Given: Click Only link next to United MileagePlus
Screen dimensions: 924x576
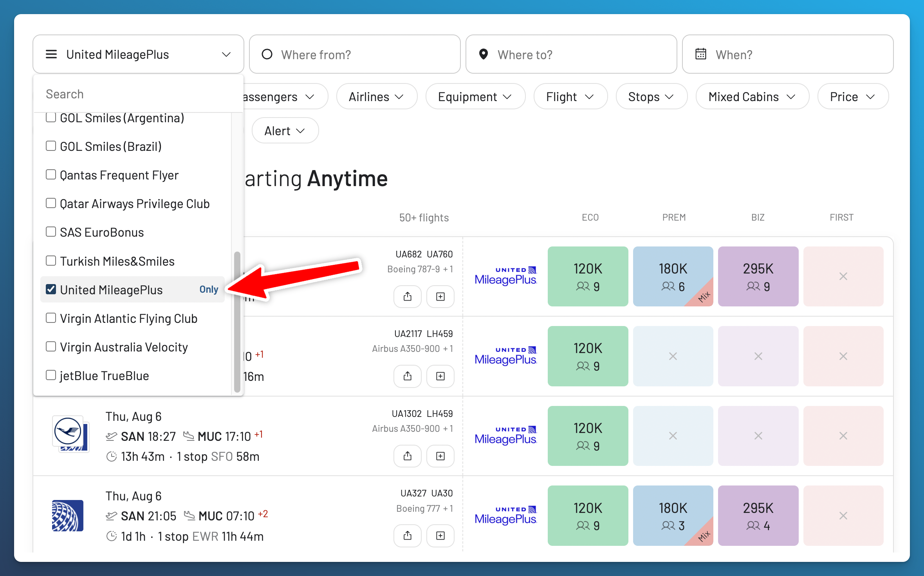Looking at the screenshot, I should click(209, 290).
